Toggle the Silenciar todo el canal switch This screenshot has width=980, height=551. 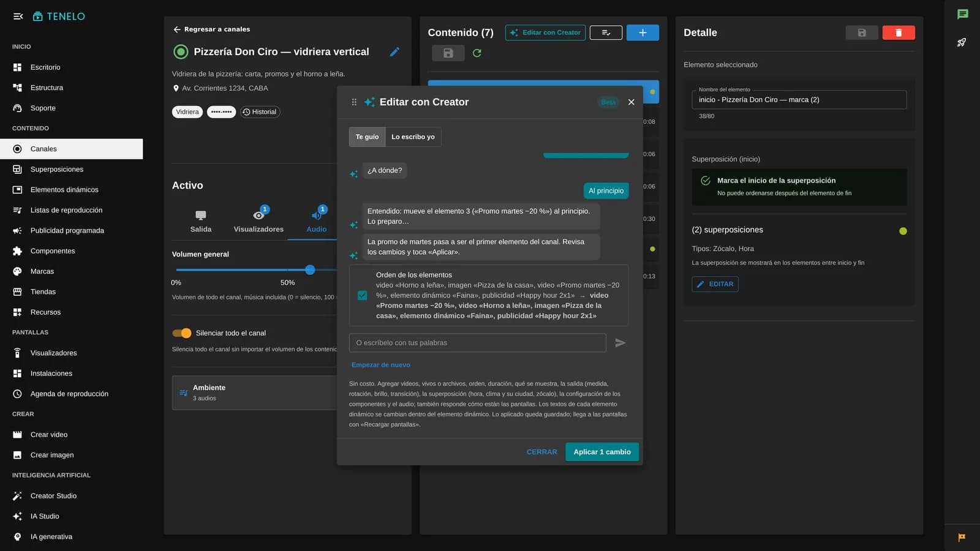[182, 333]
